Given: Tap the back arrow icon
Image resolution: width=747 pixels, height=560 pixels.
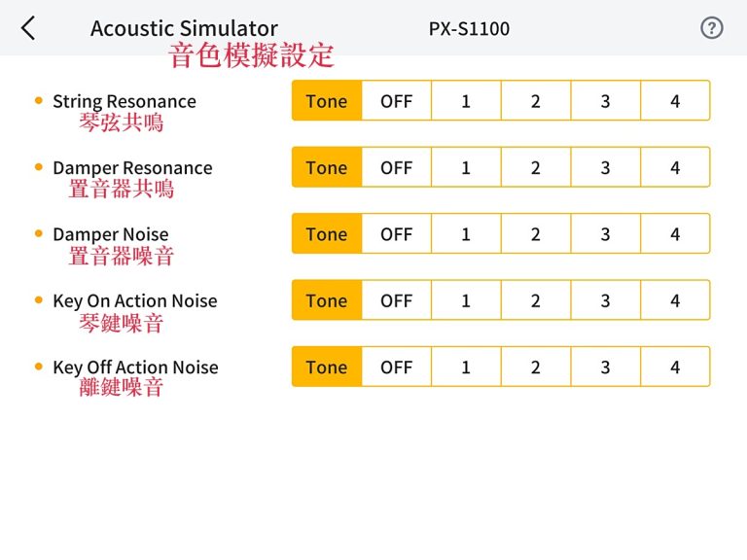Looking at the screenshot, I should click(28, 28).
